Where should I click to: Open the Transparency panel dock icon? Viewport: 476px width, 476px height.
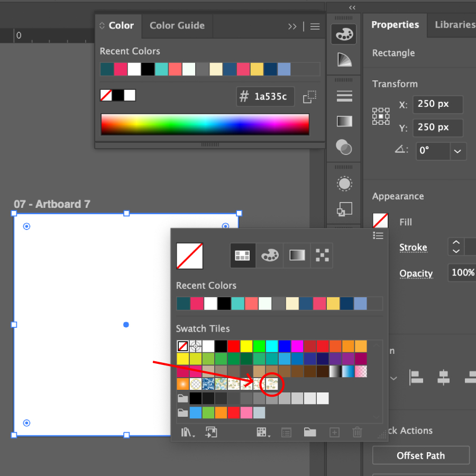click(x=344, y=147)
